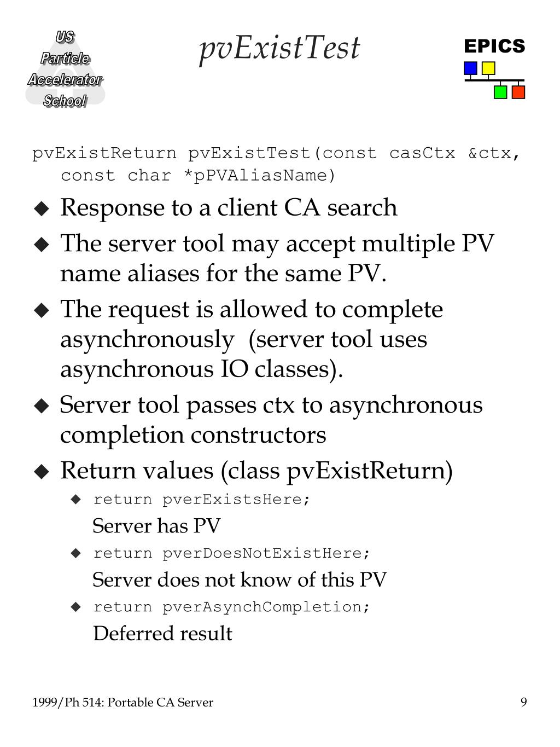This screenshot has height=747, width=560.
Task: Click the pvExistTest slide title
Action: 279,48
